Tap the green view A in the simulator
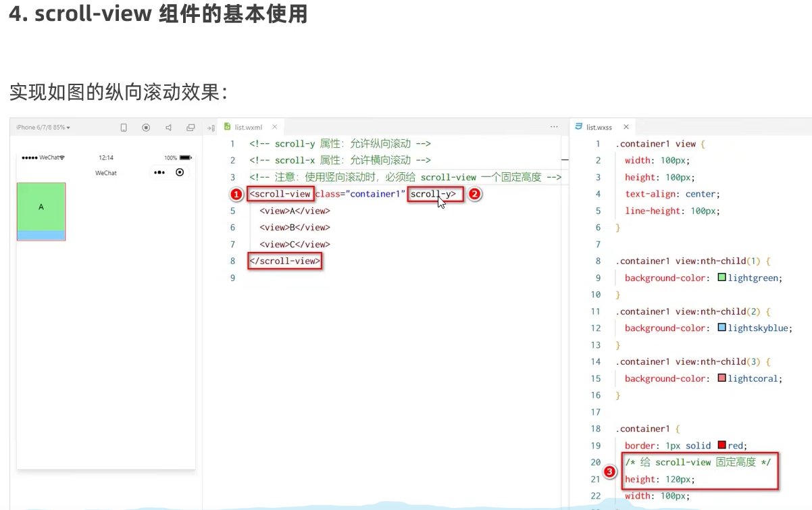The width and height of the screenshot is (812, 510). (41, 206)
